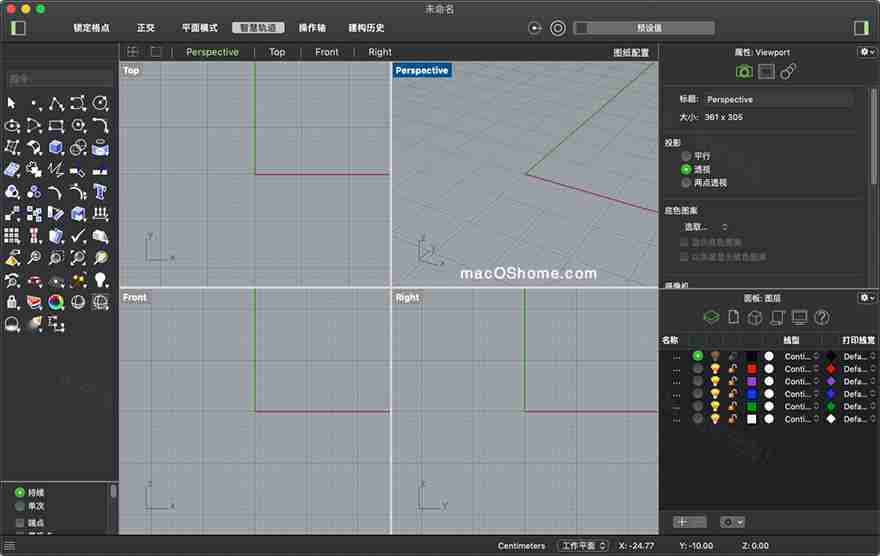Image resolution: width=880 pixels, height=556 pixels.
Task: Toggle the 锁定格点 grid snap button
Action: [x=91, y=28]
